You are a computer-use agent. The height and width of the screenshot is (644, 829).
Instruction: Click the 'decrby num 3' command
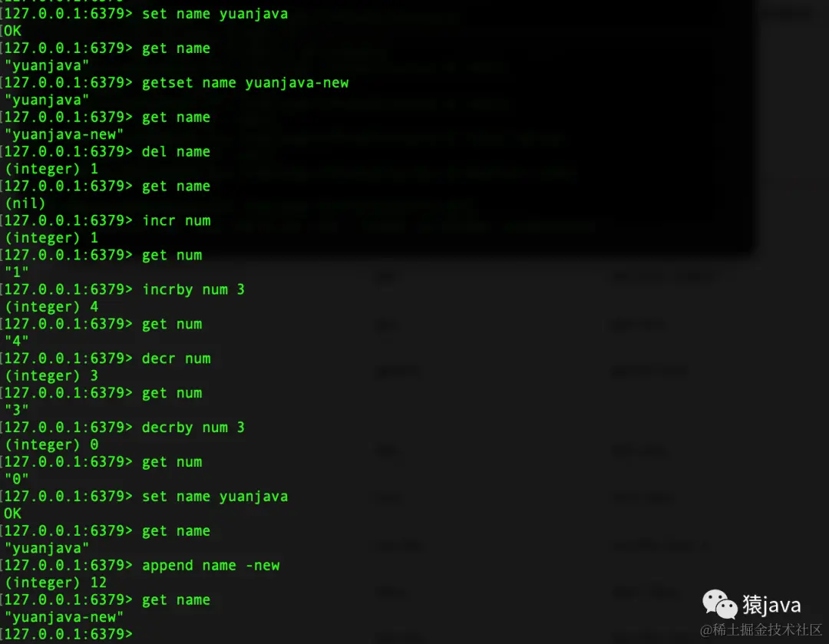point(193,428)
